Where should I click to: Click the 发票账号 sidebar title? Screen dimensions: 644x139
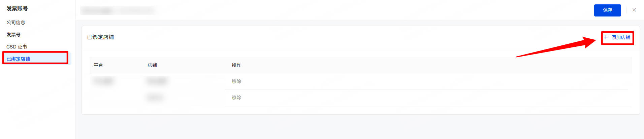[17, 8]
